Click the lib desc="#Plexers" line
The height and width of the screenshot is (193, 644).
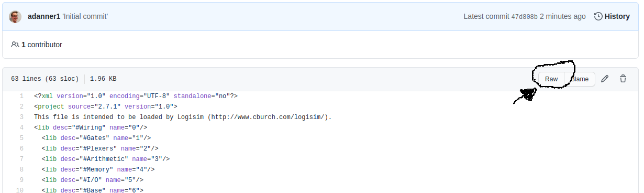(100, 148)
